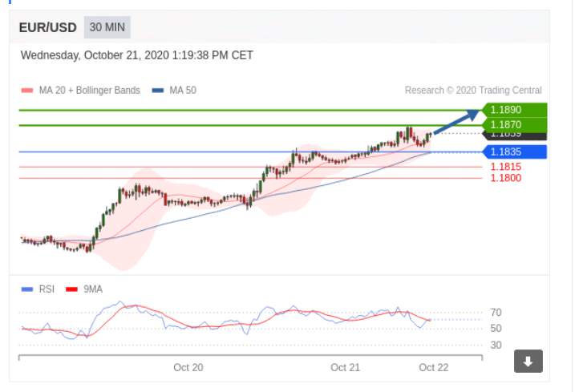Select the 30 MIN timeframe tab

click(x=107, y=27)
